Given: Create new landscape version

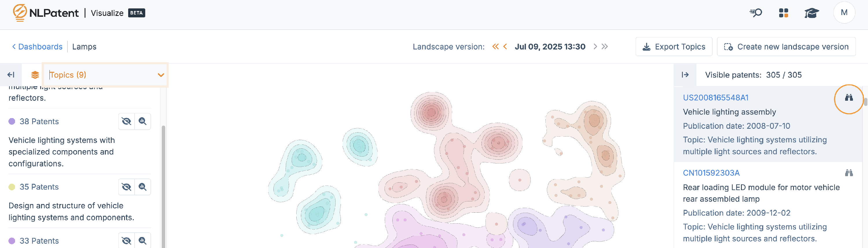Looking at the screenshot, I should coord(786,47).
